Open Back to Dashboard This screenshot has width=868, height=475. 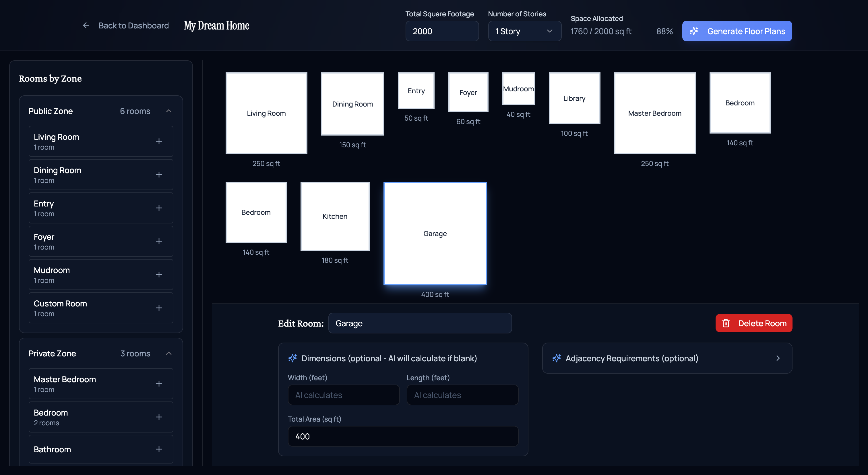[x=133, y=25]
